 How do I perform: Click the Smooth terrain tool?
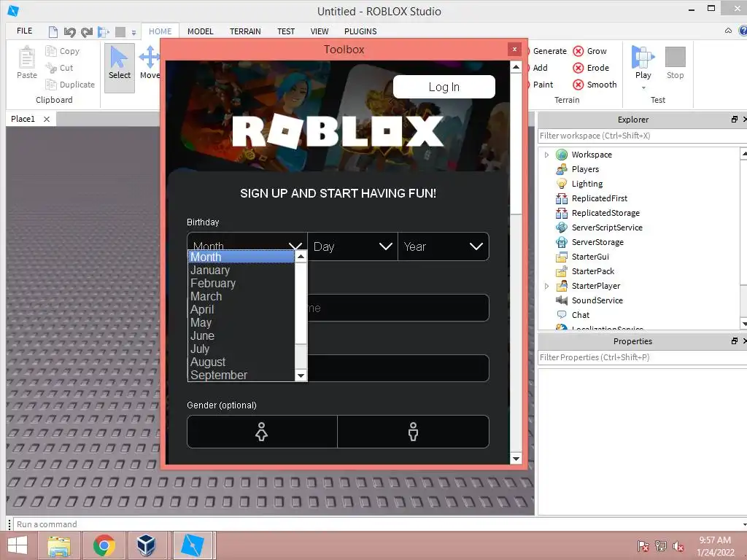tap(595, 85)
